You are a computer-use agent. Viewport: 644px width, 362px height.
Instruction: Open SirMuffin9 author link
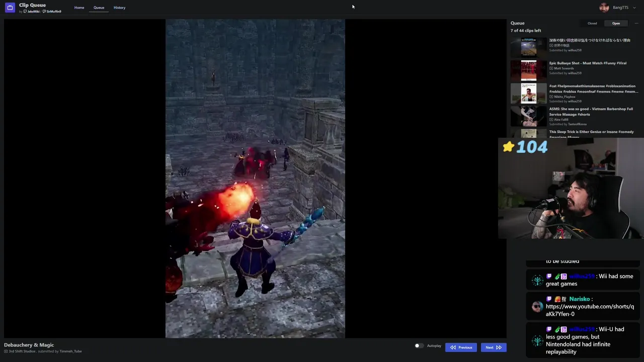(x=52, y=12)
